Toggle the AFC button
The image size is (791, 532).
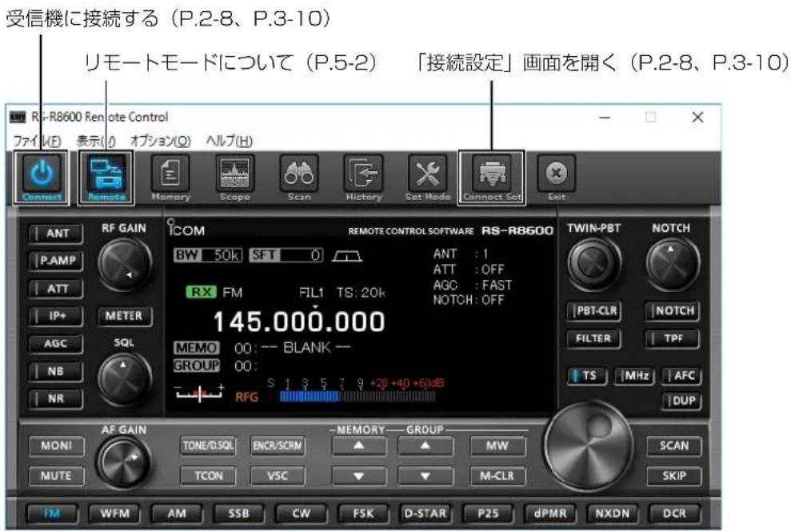click(x=681, y=376)
